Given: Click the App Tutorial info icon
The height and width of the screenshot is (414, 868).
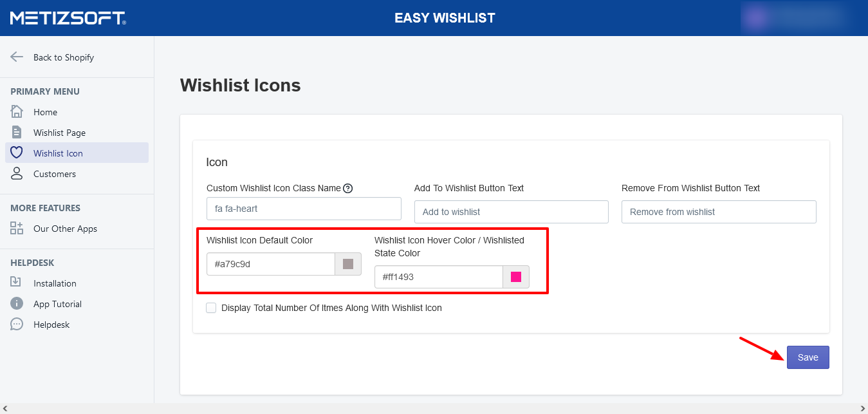Looking at the screenshot, I should tap(17, 303).
